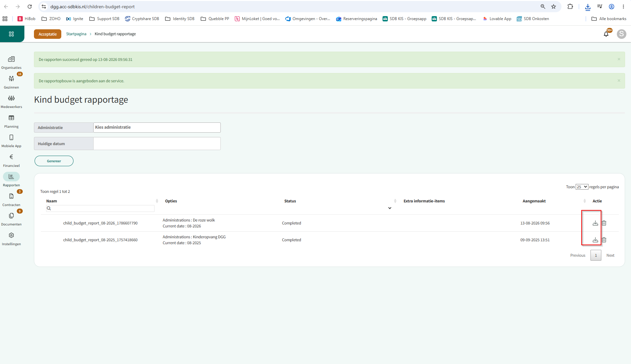Click the Next pagination button
This screenshot has height=364, width=631.
coord(610,255)
